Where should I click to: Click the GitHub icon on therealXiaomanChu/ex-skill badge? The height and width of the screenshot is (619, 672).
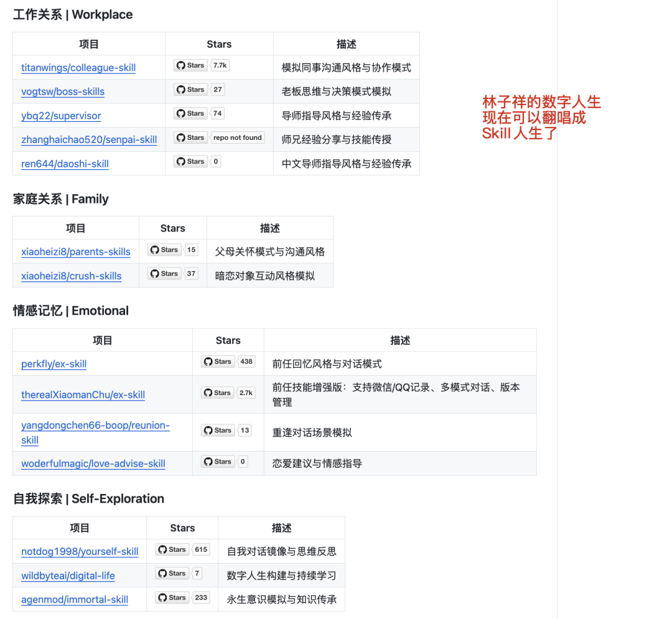207,393
